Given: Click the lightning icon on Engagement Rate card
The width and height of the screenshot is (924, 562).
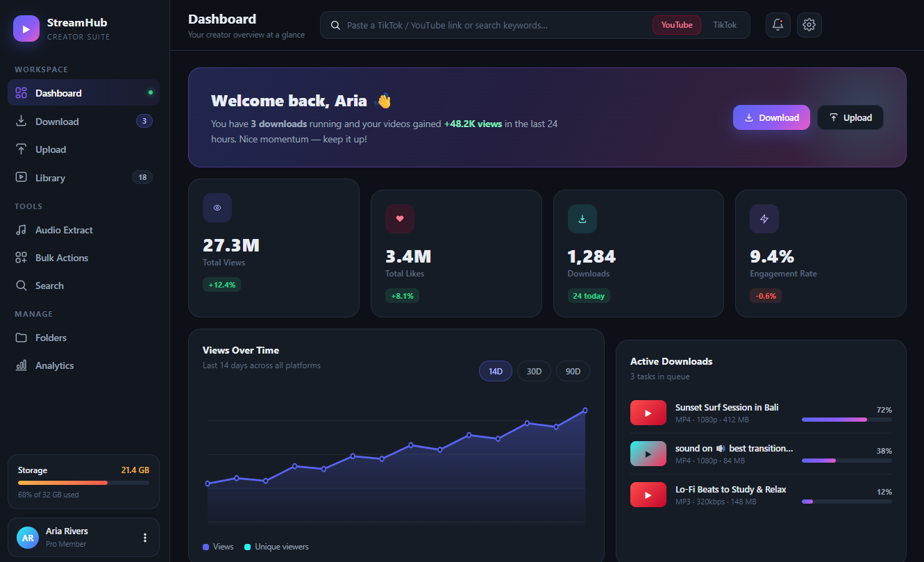Looking at the screenshot, I should click(764, 219).
